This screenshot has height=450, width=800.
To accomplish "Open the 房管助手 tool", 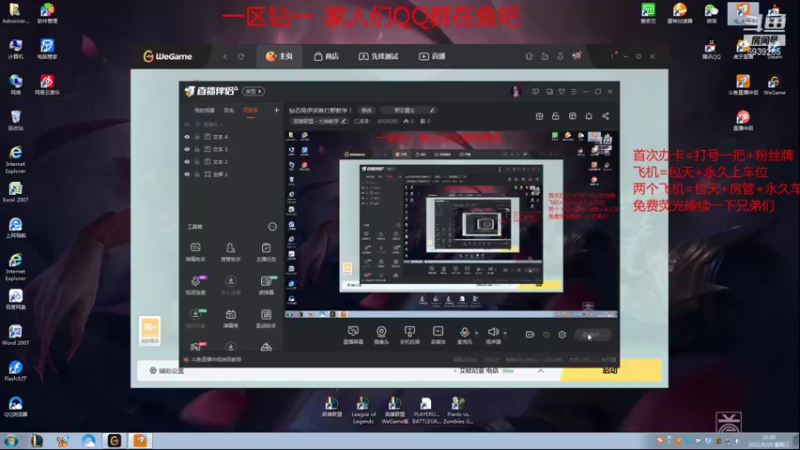I will [x=231, y=252].
